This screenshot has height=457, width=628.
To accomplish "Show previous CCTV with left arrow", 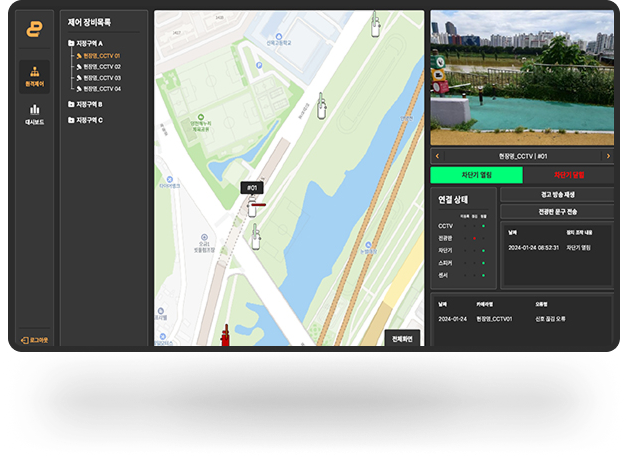I will [435, 156].
